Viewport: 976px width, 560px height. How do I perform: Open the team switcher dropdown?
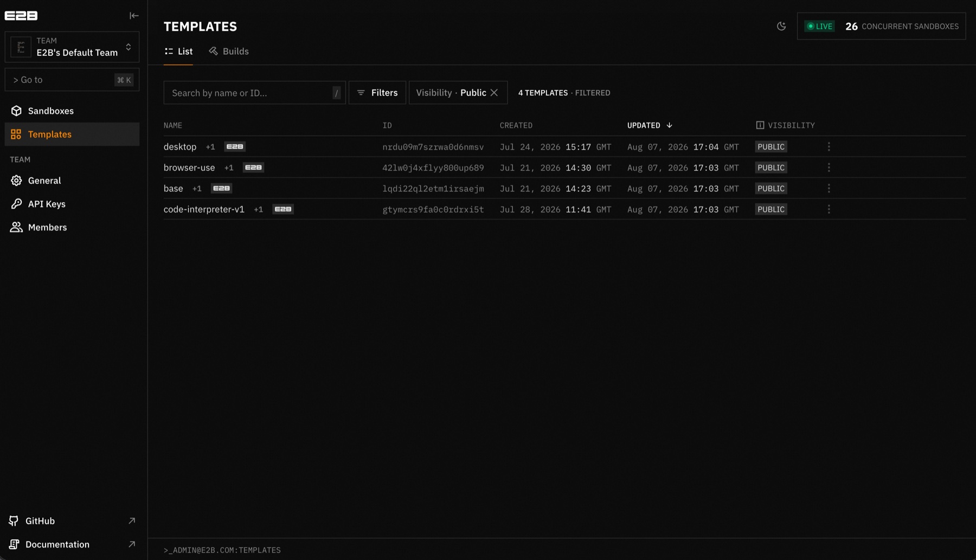(x=72, y=47)
